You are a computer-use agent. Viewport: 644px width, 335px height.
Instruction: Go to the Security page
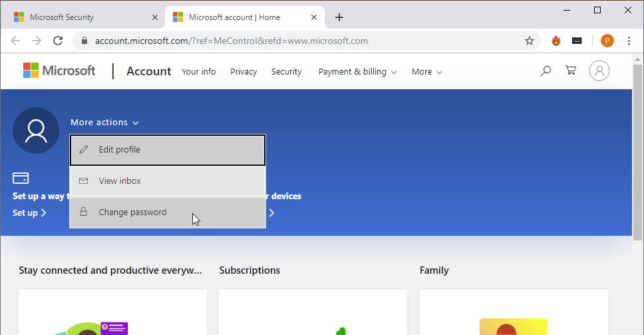(286, 71)
